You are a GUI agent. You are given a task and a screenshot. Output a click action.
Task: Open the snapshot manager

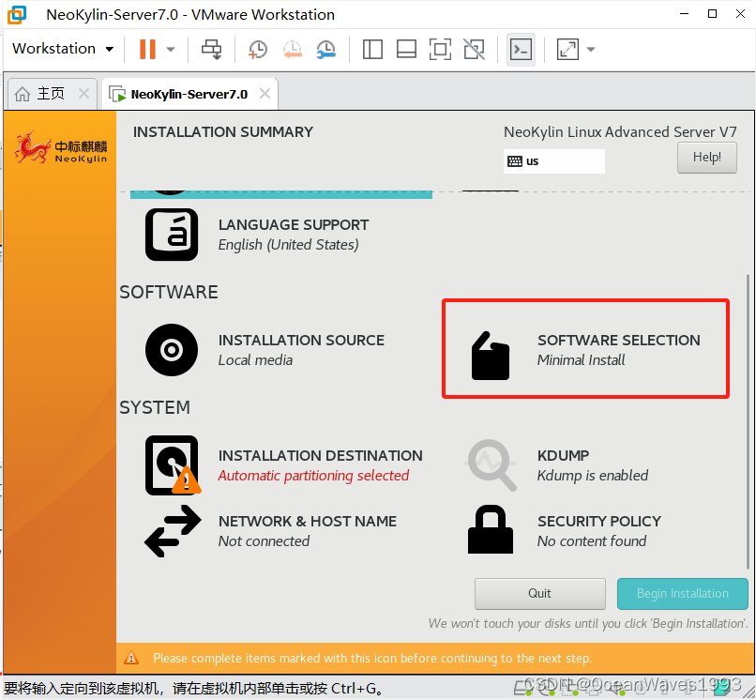click(x=326, y=49)
